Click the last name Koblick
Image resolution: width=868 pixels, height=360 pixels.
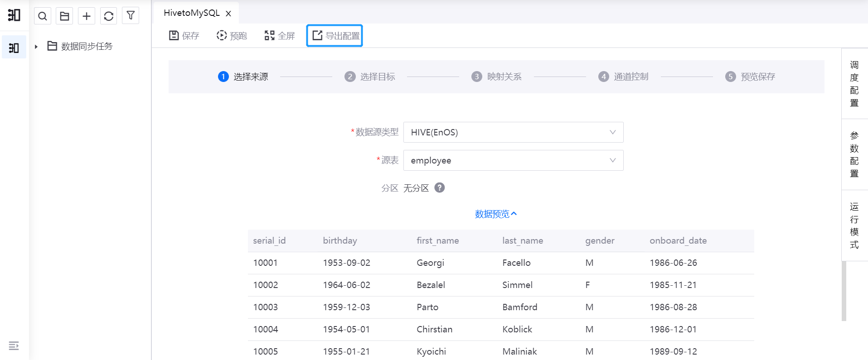[x=517, y=329]
